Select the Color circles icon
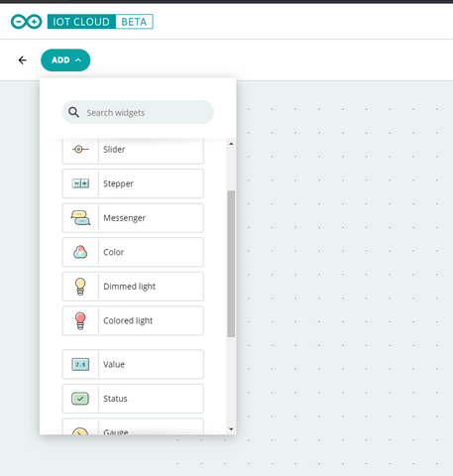Image resolution: width=453 pixels, height=476 pixels. click(x=80, y=252)
